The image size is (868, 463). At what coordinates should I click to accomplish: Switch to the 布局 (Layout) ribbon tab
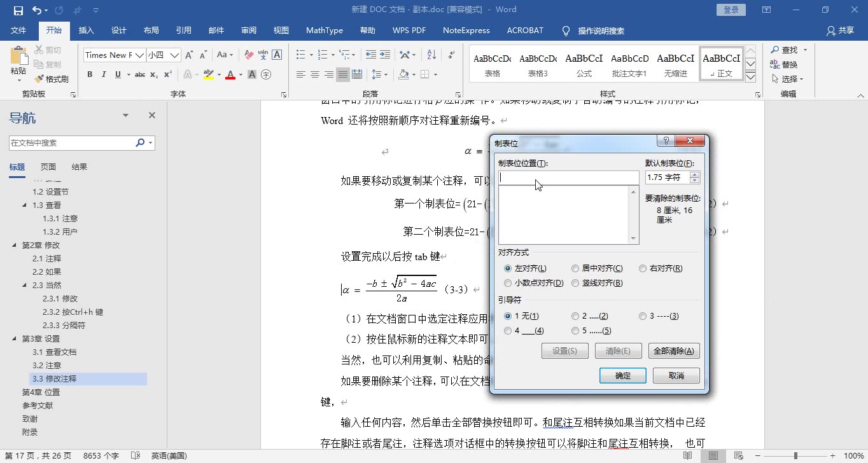[151, 31]
